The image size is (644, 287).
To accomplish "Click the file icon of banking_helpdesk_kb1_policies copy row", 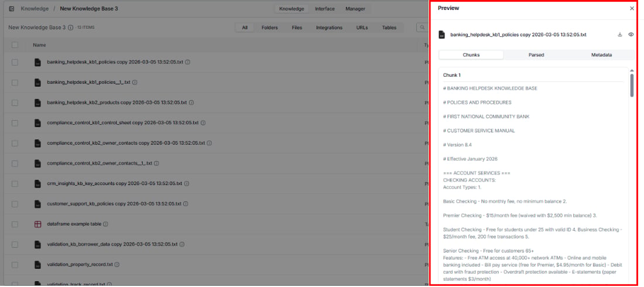I will (x=38, y=63).
